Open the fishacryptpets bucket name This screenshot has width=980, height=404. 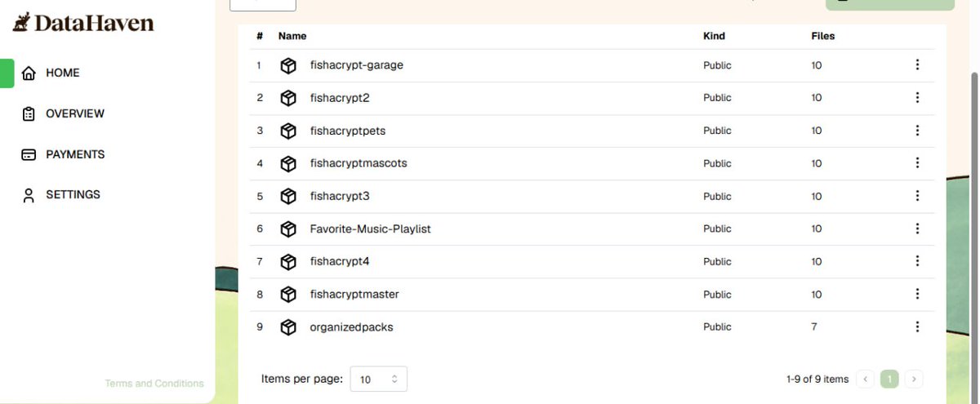coord(348,131)
